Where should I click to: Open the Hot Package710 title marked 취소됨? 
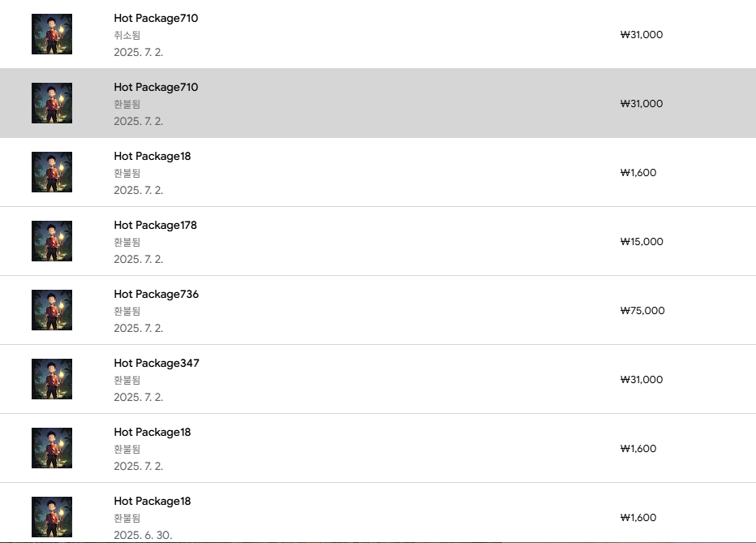(156, 18)
